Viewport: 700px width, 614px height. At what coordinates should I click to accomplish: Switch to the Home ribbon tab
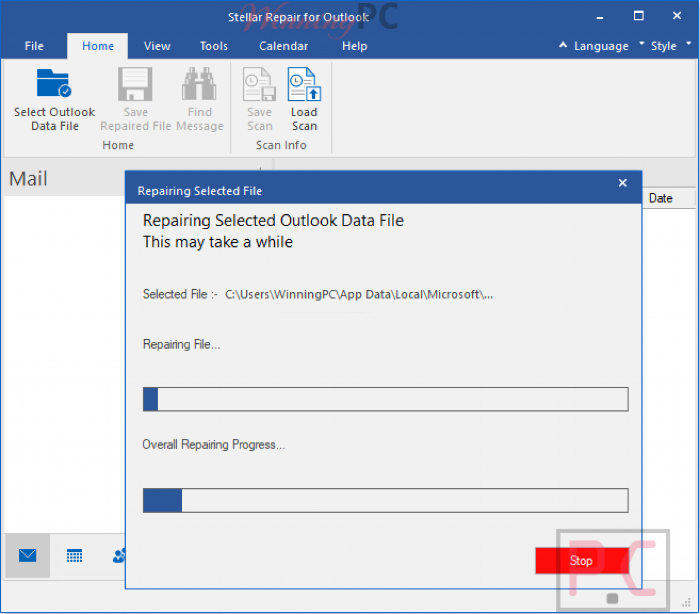click(x=98, y=46)
